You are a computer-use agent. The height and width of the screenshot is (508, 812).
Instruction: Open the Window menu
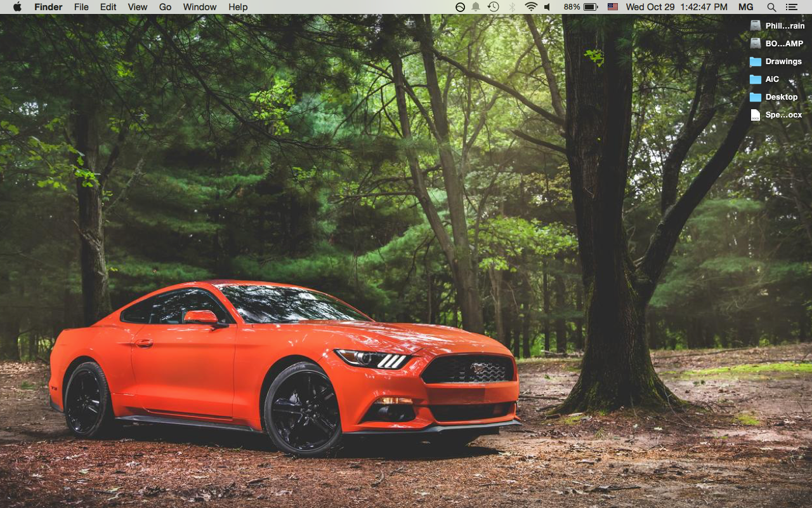[200, 7]
